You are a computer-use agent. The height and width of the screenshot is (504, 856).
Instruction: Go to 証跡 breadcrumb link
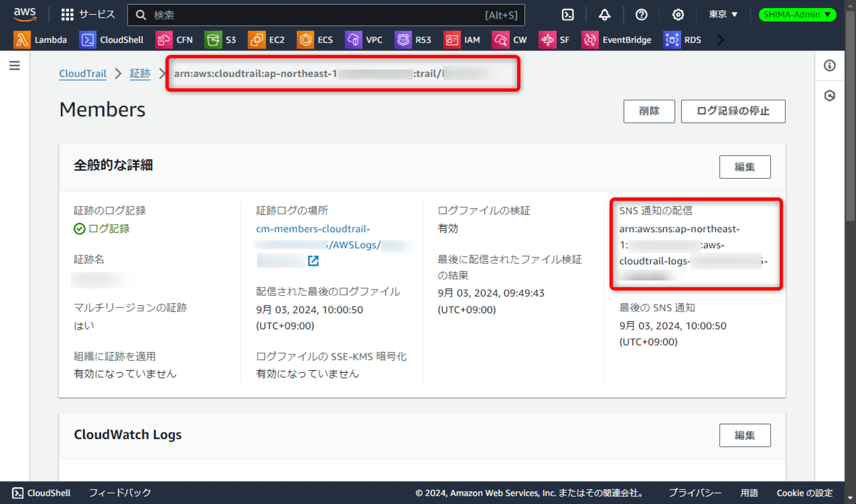140,74
